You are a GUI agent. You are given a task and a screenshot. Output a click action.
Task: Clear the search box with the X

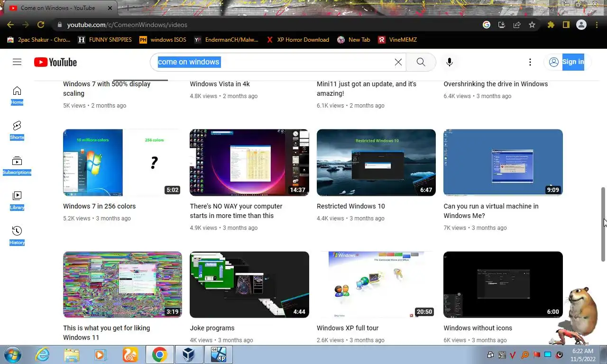398,62
